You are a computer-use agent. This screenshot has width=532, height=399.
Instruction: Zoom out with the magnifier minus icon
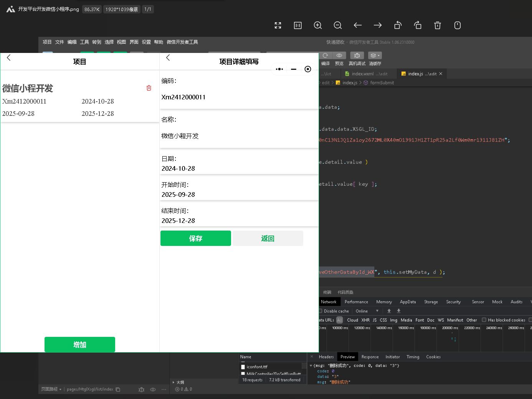(x=338, y=25)
